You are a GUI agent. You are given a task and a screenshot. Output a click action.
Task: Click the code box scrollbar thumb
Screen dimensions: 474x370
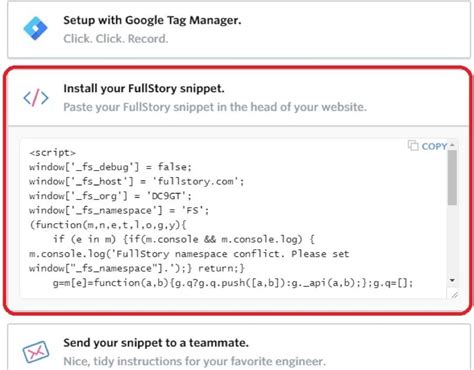452,177
